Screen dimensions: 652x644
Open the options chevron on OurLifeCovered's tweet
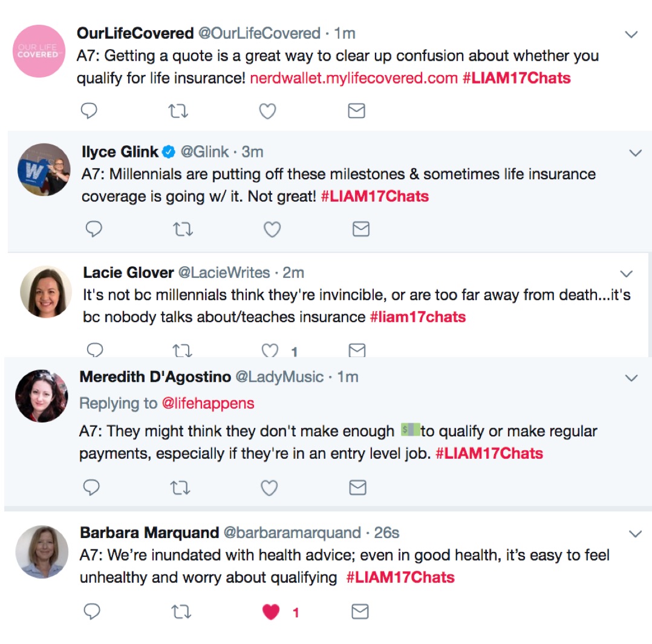coord(631,34)
